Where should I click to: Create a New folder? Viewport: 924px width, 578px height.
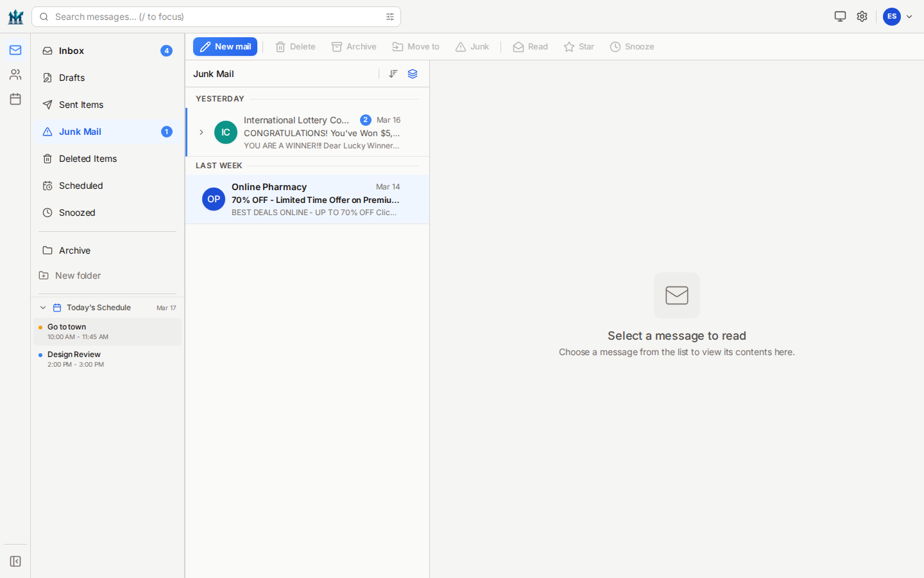[x=78, y=276]
